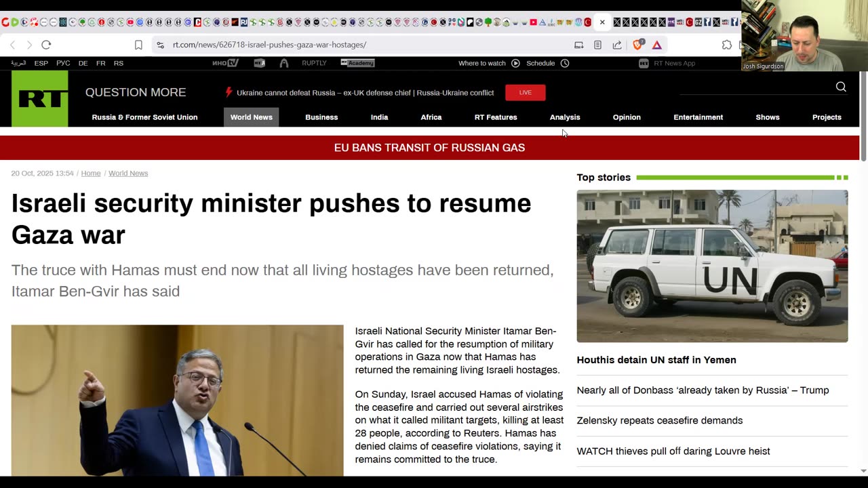Reload the current page
Viewport: 868px width, 488px height.
(46, 45)
